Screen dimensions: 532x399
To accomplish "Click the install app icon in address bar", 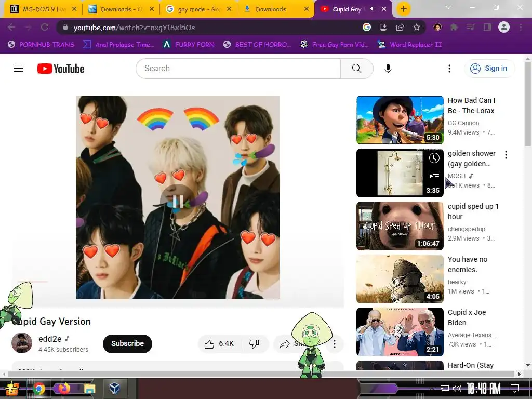I will click(383, 28).
